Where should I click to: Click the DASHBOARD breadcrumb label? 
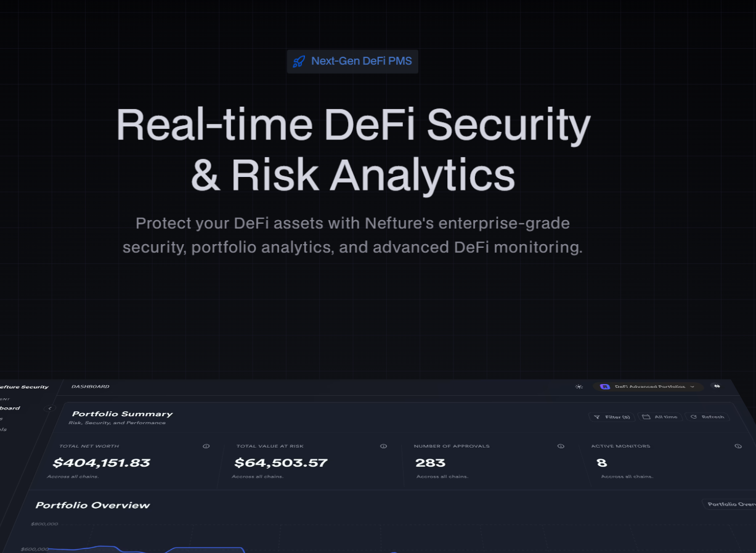coord(91,387)
